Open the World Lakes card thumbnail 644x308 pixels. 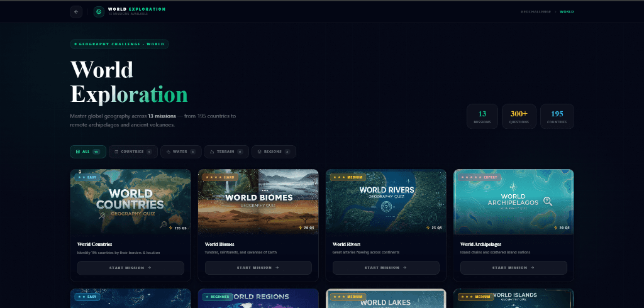point(386,298)
